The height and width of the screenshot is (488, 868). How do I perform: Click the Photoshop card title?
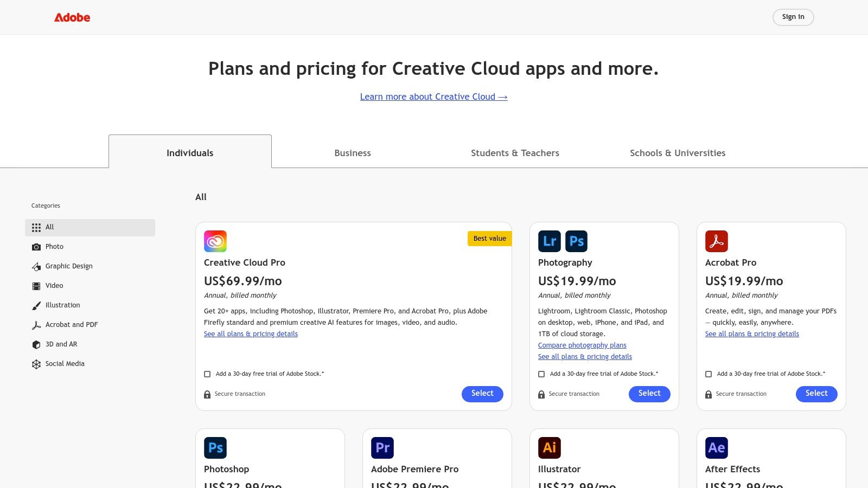[x=227, y=470]
